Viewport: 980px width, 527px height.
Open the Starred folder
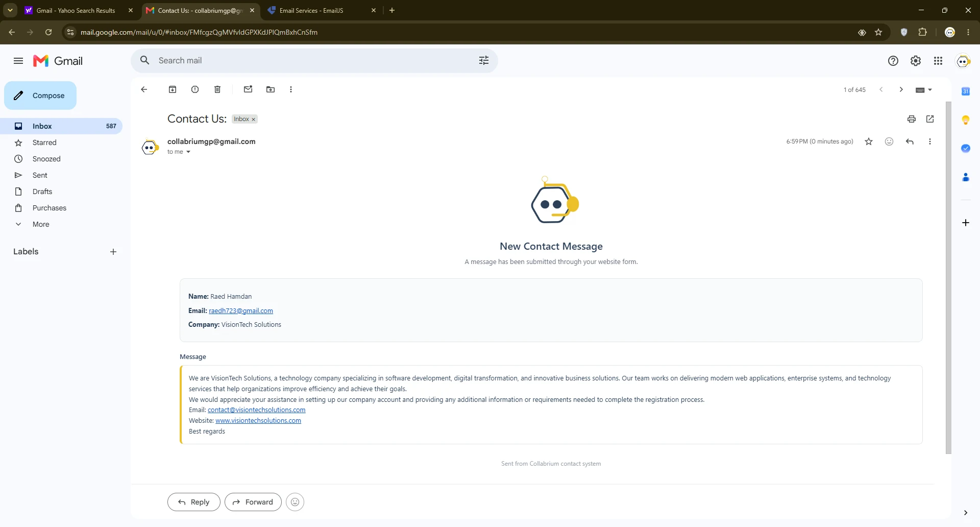[44, 142]
